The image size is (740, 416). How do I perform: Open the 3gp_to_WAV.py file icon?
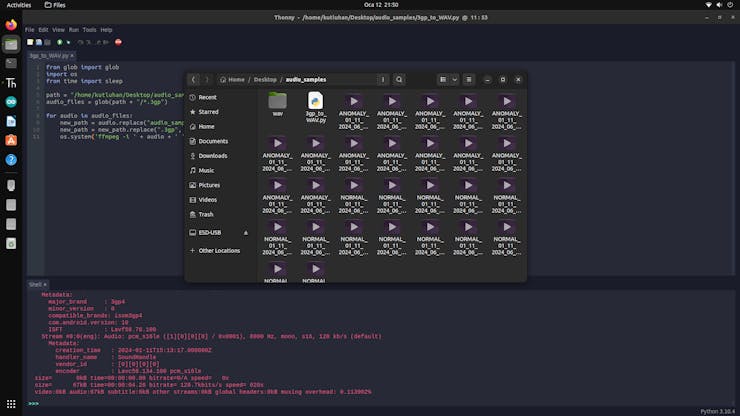point(315,100)
